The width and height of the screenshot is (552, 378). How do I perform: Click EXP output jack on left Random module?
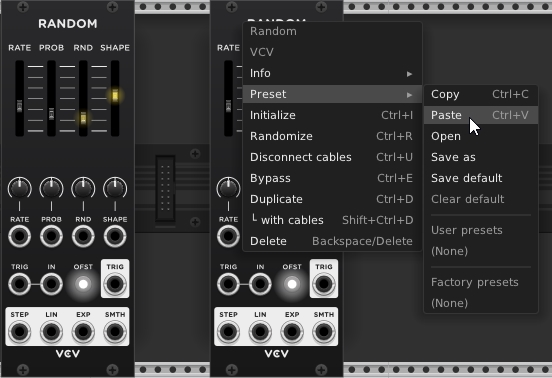click(83, 332)
